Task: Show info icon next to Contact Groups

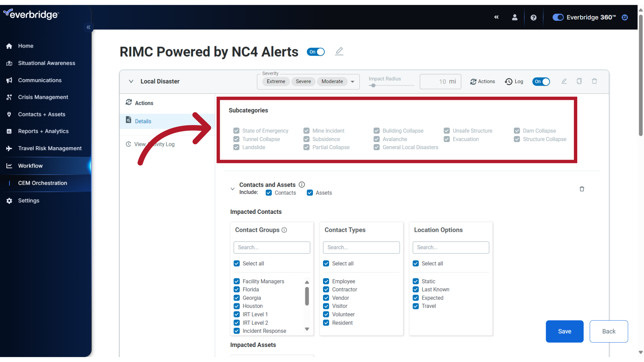Action: point(284,230)
